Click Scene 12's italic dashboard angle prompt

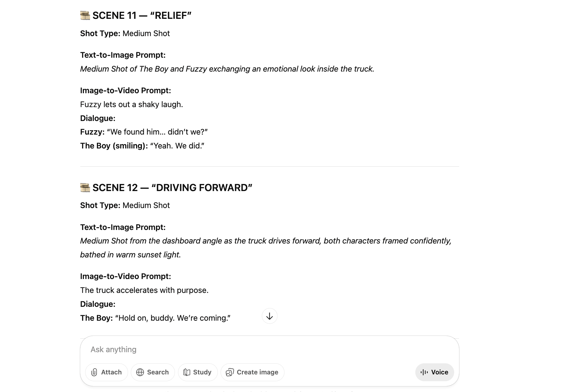click(x=266, y=248)
